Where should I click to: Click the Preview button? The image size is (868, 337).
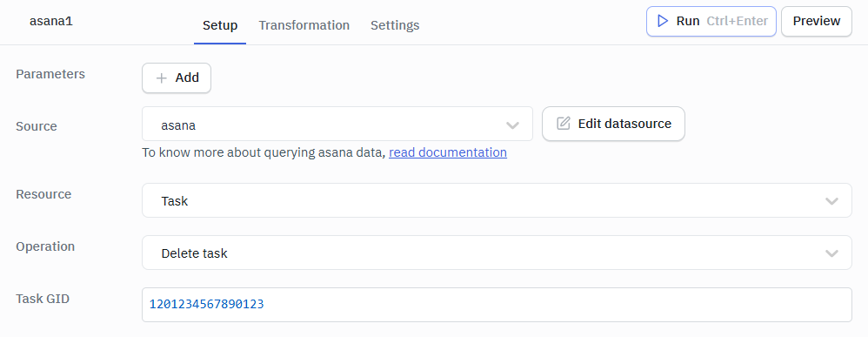(x=817, y=22)
